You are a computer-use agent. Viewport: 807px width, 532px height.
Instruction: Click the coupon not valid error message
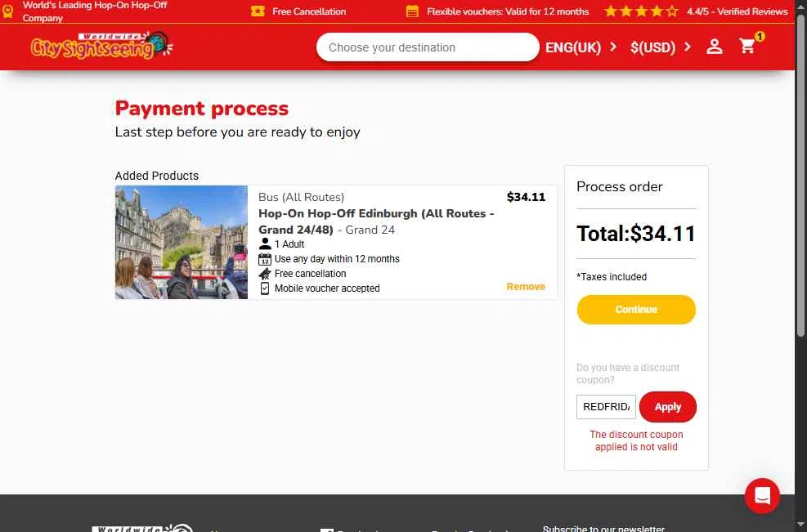point(636,441)
